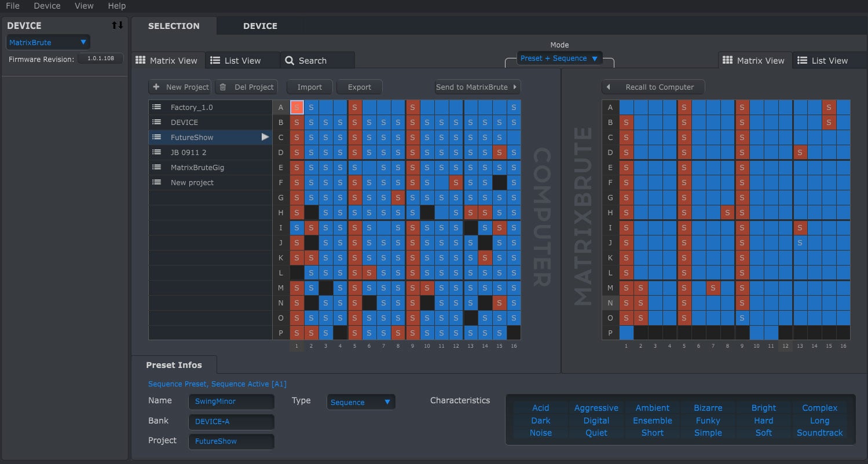This screenshot has width=868, height=464.
Task: Click the trash icon on Del Project button
Action: 222,87
